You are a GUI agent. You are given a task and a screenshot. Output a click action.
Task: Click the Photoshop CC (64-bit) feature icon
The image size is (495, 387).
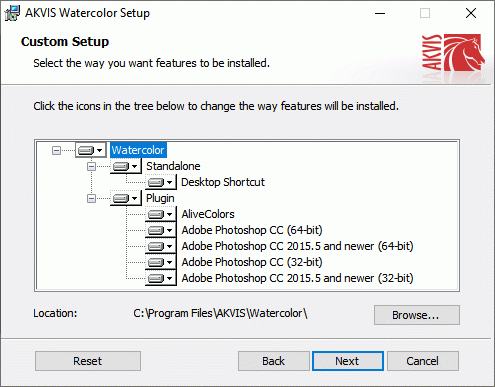[x=161, y=230]
